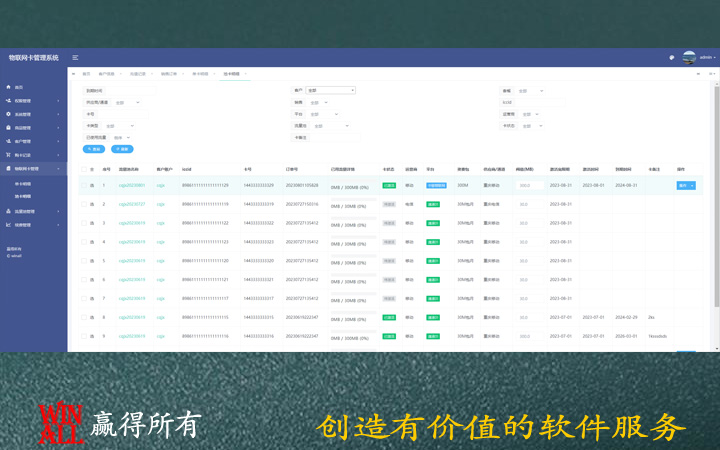720x450 pixels.
Task: Open the 运营商 filter dropdown
Action: pyautogui.click(x=530, y=114)
